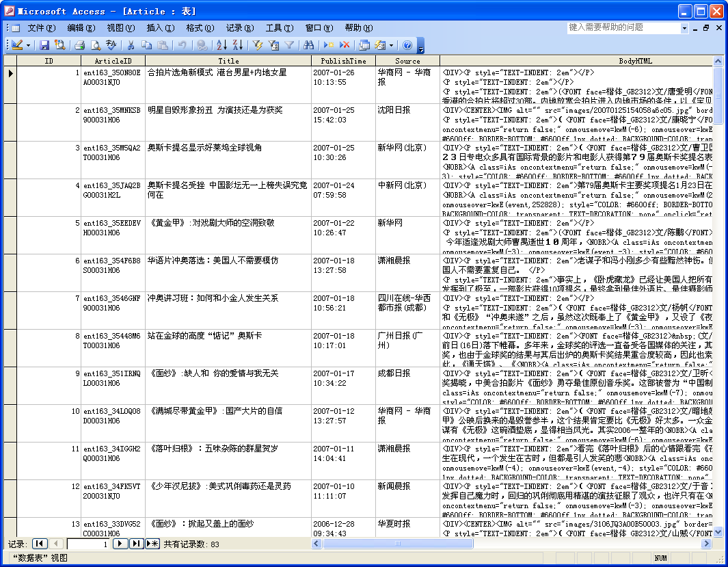Open the help search box dropdown
Viewport: 728px width, 567px height.
click(x=684, y=28)
